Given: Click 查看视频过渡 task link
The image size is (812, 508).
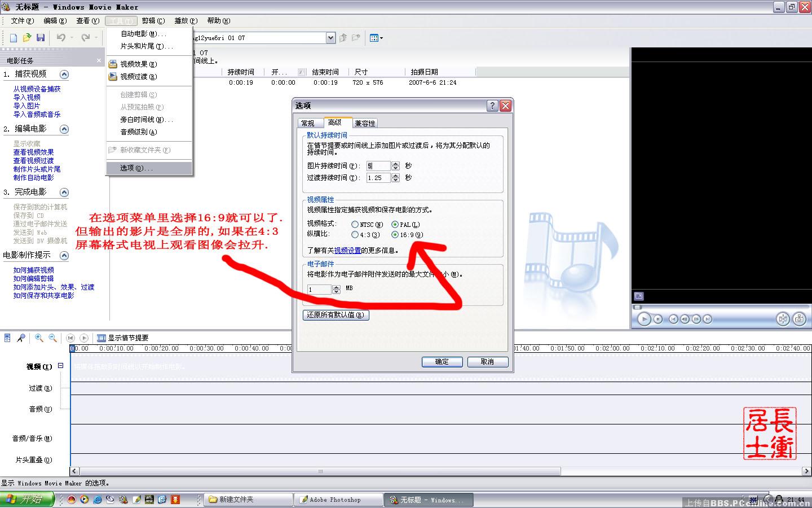Looking at the screenshot, I should click(34, 161).
